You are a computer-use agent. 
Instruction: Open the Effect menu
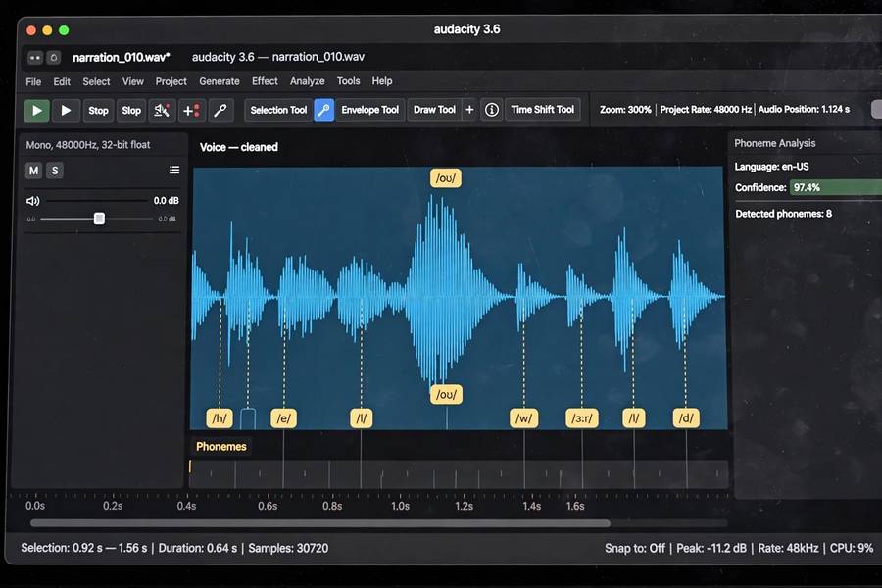click(265, 81)
